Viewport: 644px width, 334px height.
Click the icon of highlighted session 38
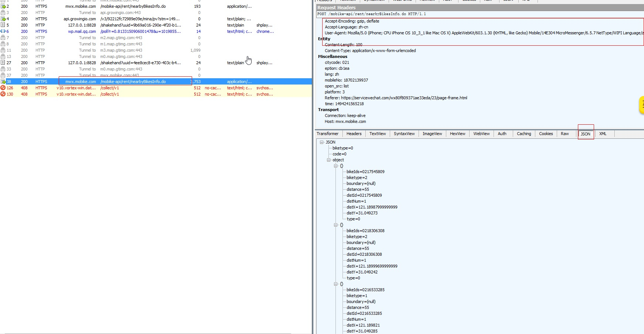3,82
